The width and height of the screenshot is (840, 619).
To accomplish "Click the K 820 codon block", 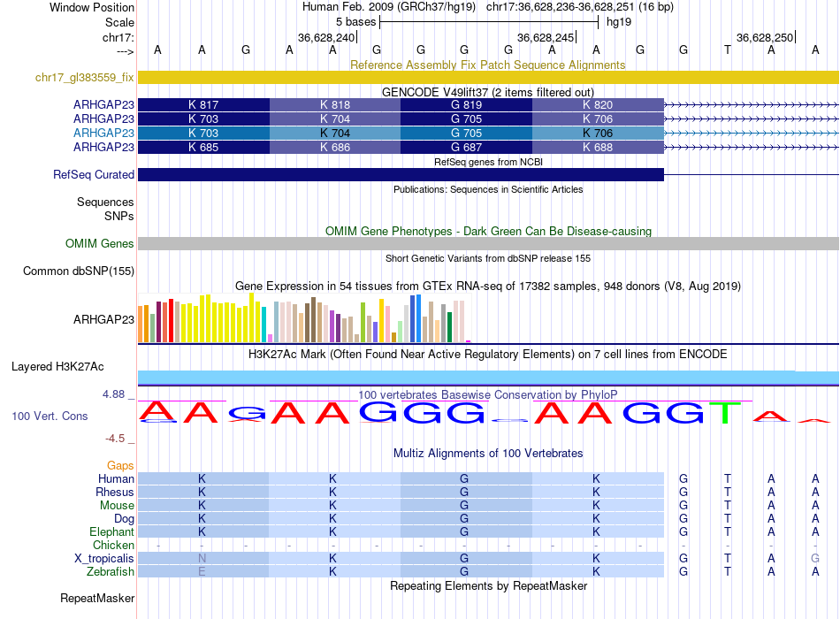I will (598, 104).
